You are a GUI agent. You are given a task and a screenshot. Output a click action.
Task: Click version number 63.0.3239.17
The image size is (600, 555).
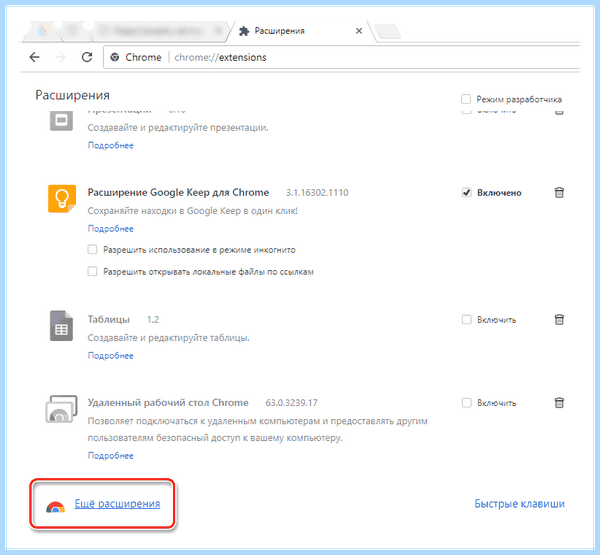[x=292, y=403]
